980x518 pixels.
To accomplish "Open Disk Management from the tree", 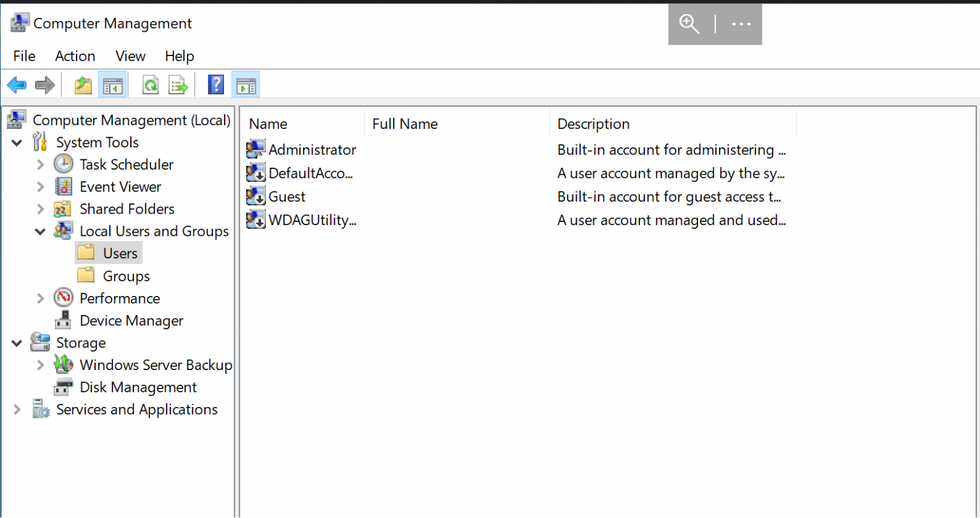I will point(137,387).
